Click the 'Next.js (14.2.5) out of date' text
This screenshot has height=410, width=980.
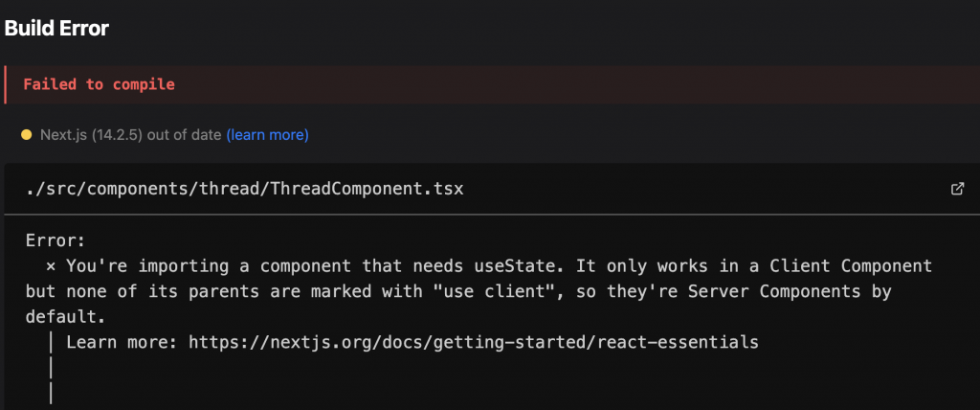[130, 134]
